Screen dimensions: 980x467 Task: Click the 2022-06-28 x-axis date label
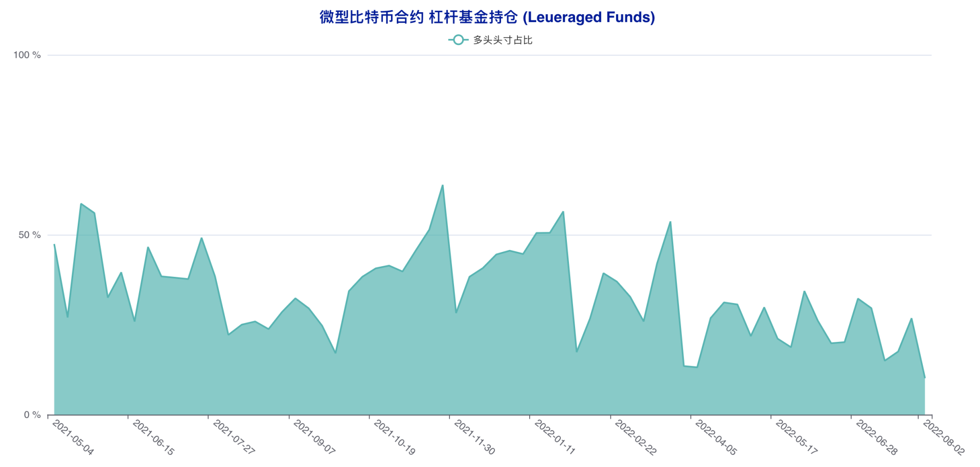point(876,437)
